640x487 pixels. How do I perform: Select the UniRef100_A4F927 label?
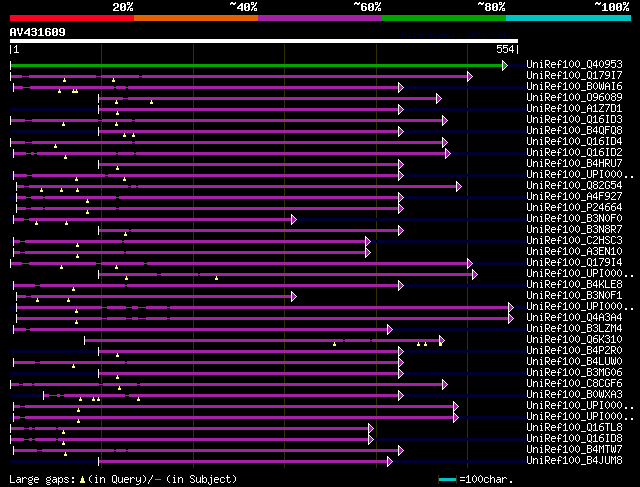(574, 197)
